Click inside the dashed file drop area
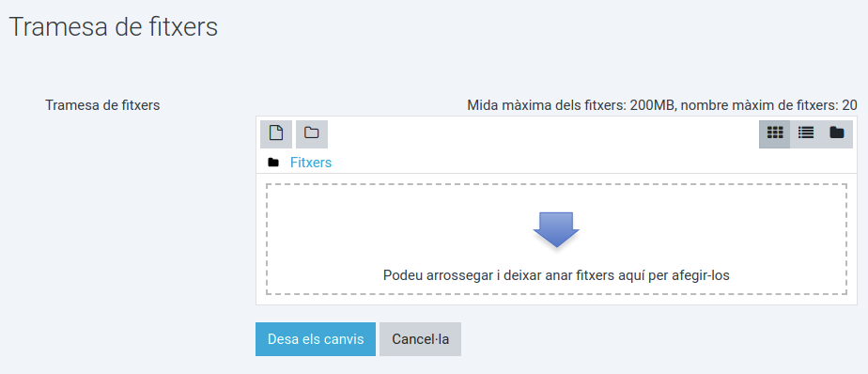Screen dimensions: 868x374 point(556,240)
